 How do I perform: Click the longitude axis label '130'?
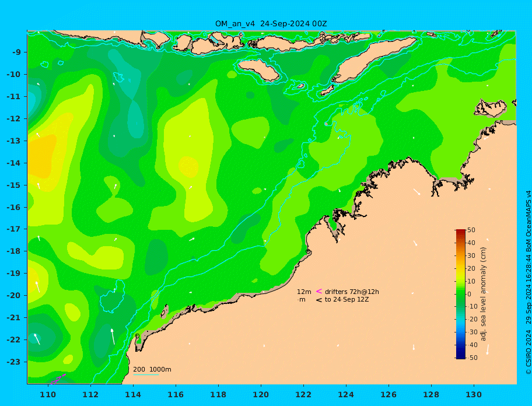pos(474,394)
